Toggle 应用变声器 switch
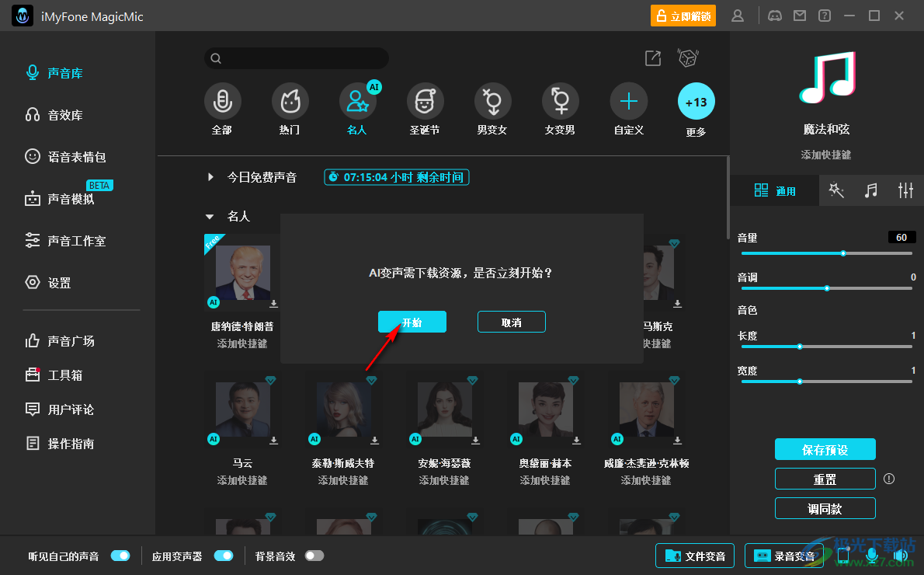This screenshot has height=575, width=924. [224, 556]
